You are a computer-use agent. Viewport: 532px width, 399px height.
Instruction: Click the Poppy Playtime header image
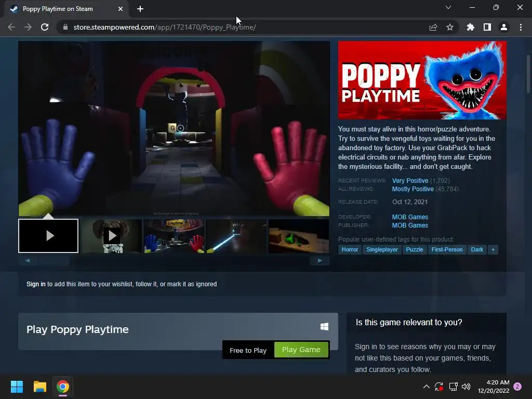click(x=422, y=80)
